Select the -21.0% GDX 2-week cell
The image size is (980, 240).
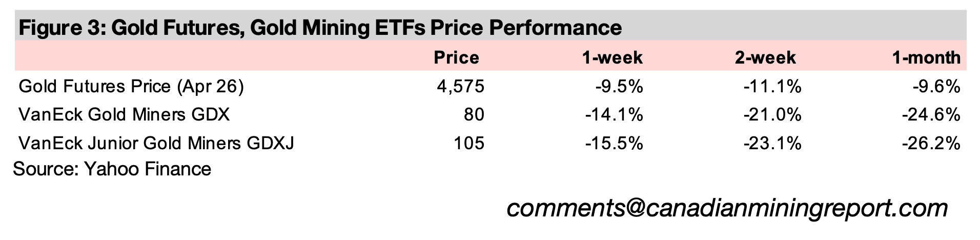pyautogui.click(x=772, y=114)
